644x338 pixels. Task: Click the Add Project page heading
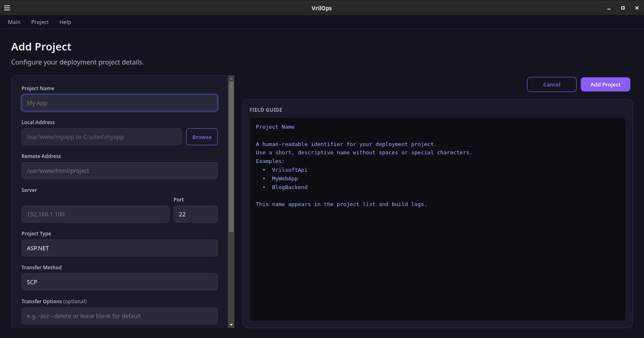coord(41,47)
